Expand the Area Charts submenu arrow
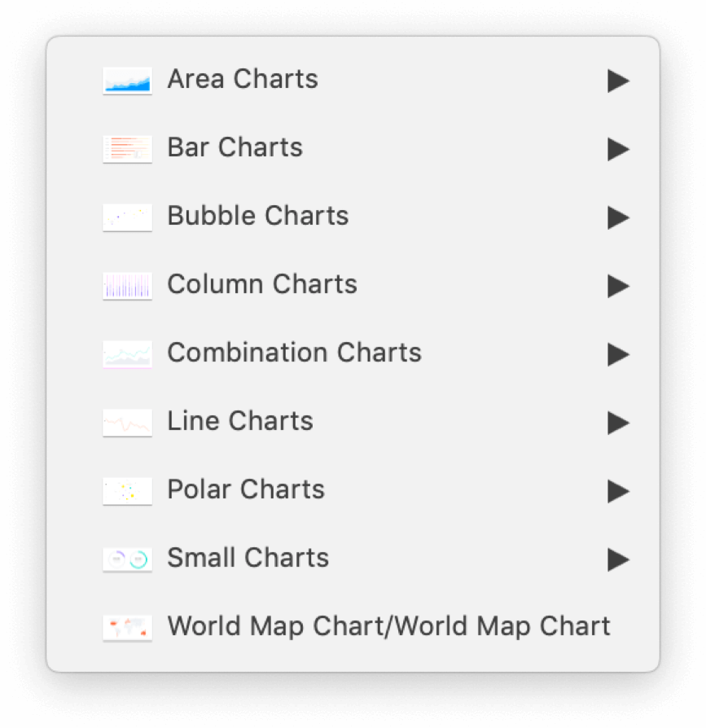Screen dimensions: 706x728 [x=618, y=81]
